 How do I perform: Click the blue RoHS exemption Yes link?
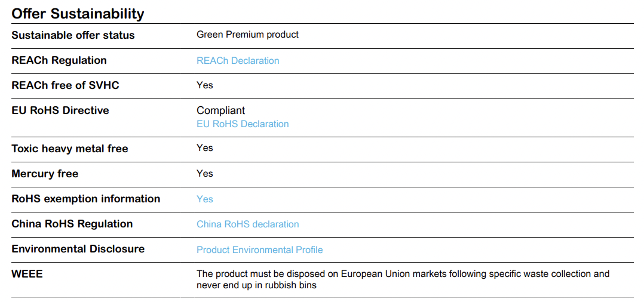pos(204,199)
